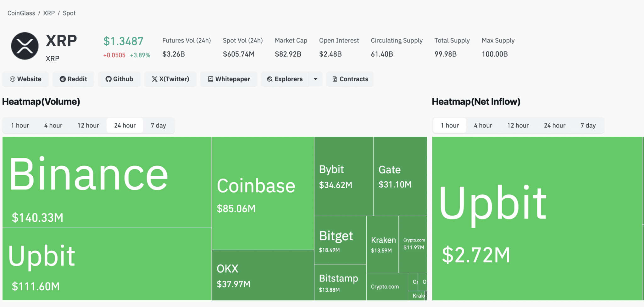Click the Whitepaper document icon
This screenshot has width=644, height=307.
pos(211,79)
